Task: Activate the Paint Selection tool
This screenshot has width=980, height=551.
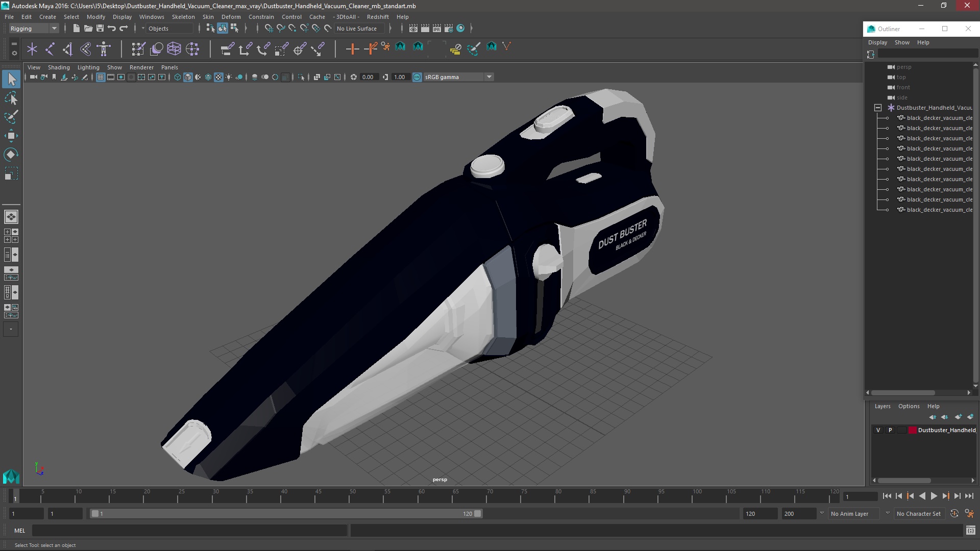Action: click(x=11, y=117)
